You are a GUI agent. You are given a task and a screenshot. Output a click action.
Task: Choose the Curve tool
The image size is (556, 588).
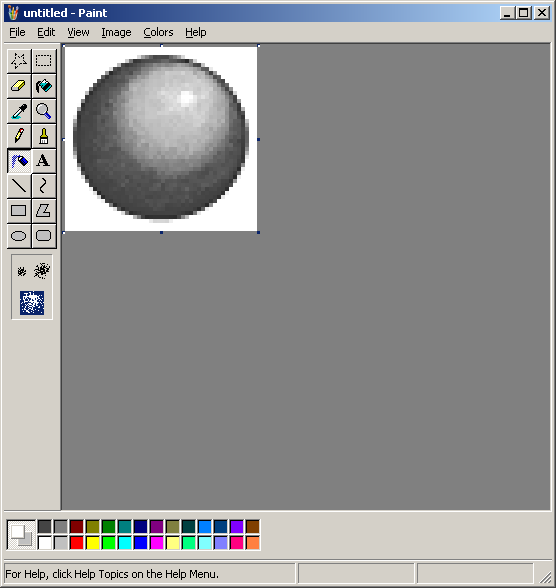point(44,186)
